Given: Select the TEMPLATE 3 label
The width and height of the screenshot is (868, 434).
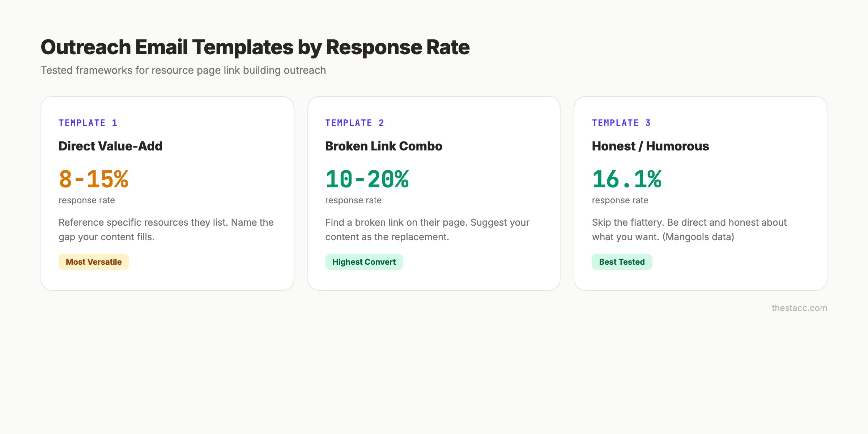Looking at the screenshot, I should point(621,123).
